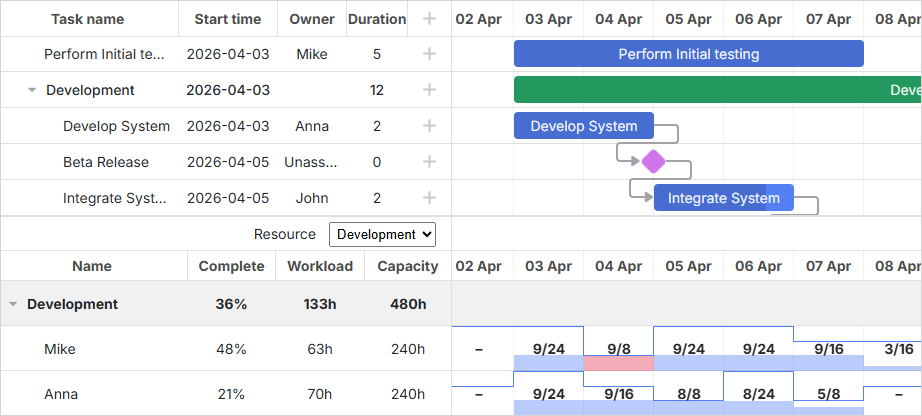Click Mike's 48% complete value

(x=231, y=349)
